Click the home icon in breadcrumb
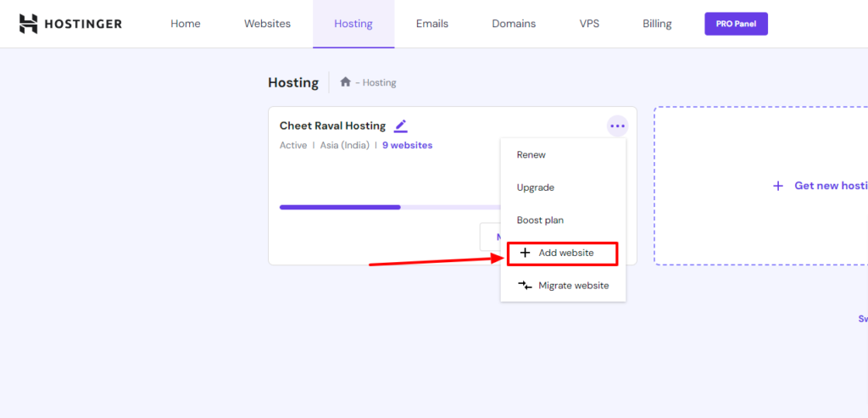 (345, 82)
